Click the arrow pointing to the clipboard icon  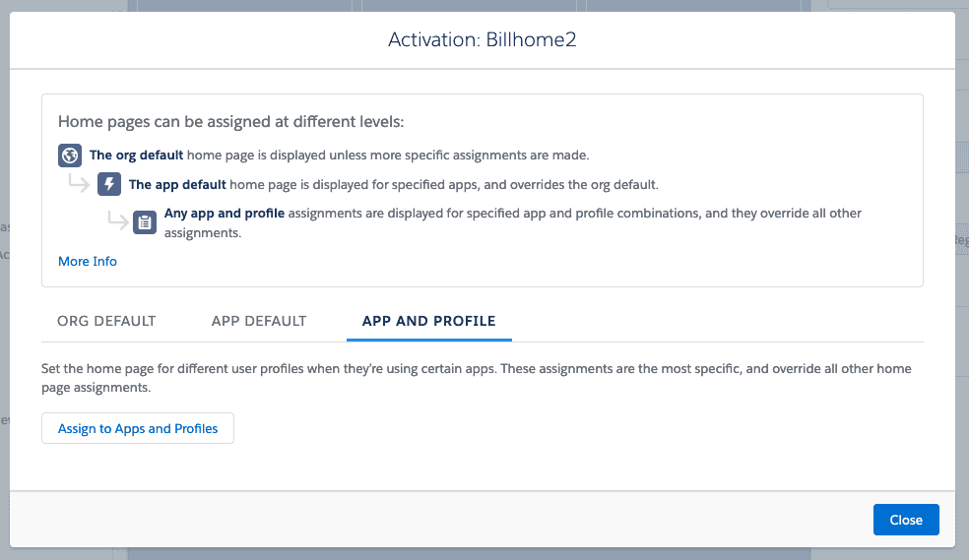coord(118,220)
